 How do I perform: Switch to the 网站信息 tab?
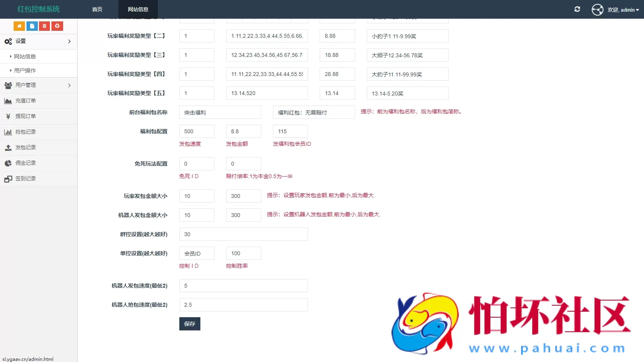[138, 9]
